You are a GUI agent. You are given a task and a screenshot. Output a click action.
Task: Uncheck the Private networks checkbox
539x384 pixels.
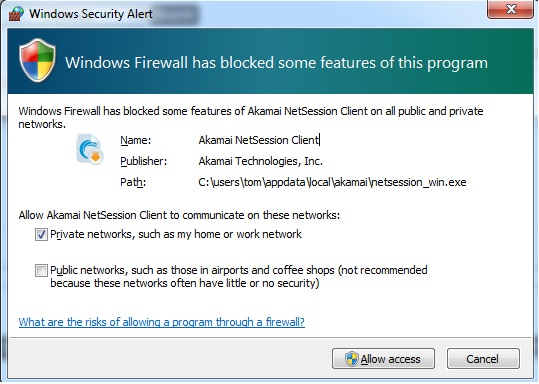[41, 234]
